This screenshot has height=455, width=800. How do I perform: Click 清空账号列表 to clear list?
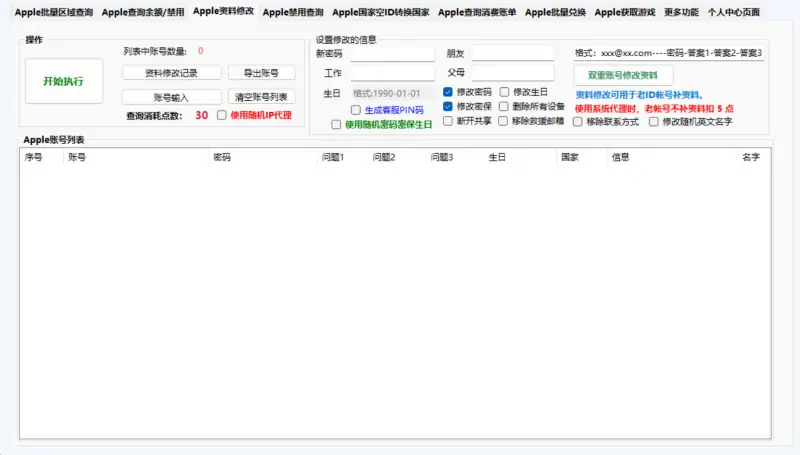(x=261, y=97)
